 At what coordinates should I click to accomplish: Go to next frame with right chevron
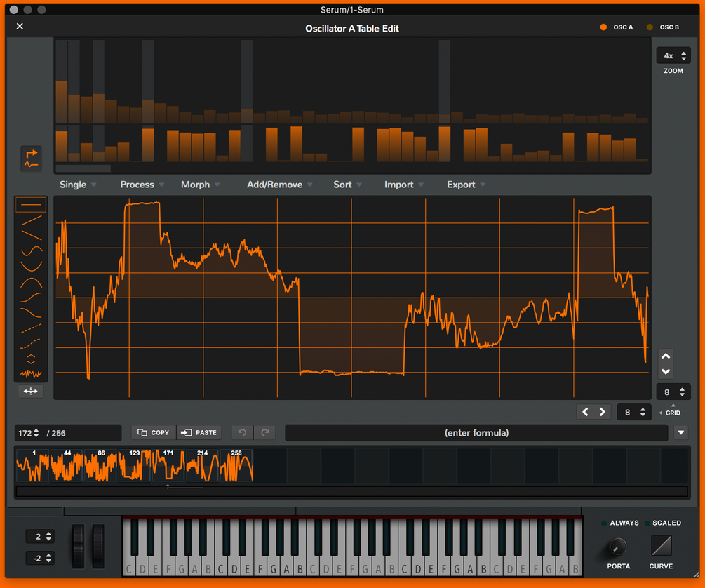pyautogui.click(x=602, y=412)
